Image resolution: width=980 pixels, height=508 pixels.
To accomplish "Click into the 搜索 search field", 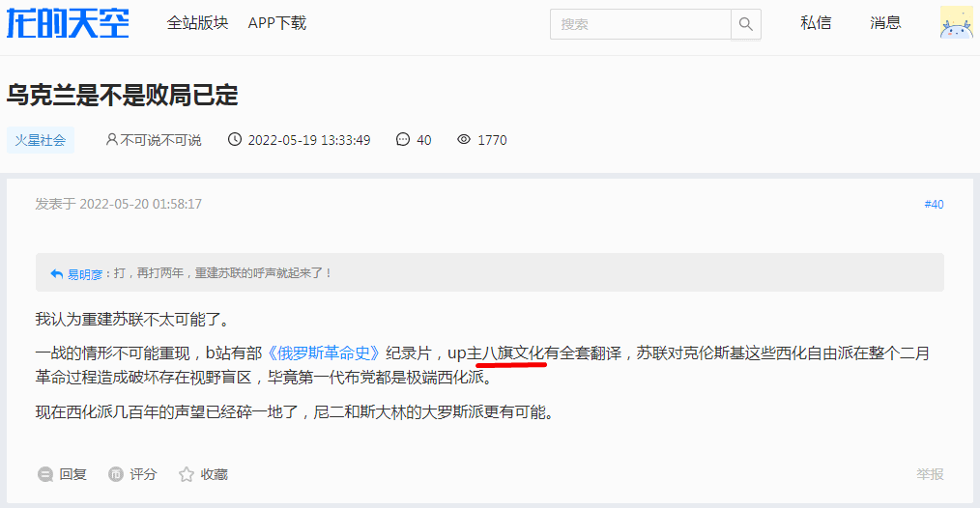I will (641, 24).
